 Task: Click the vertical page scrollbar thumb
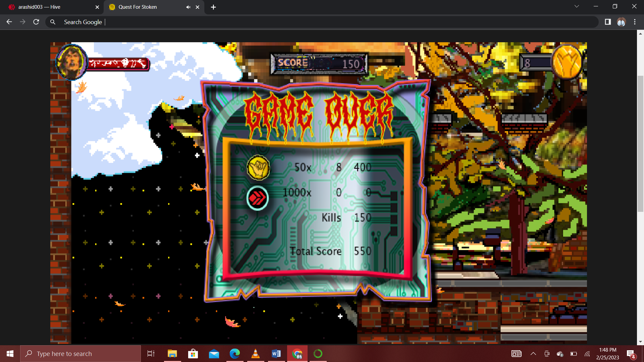point(640,144)
